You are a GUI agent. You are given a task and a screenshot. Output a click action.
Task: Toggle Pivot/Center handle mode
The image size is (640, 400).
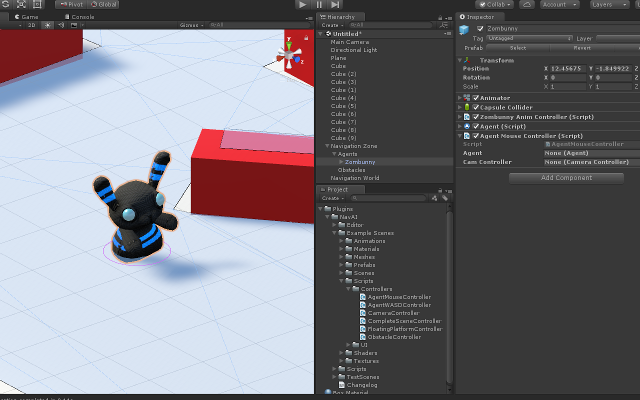pyautogui.click(x=71, y=4)
